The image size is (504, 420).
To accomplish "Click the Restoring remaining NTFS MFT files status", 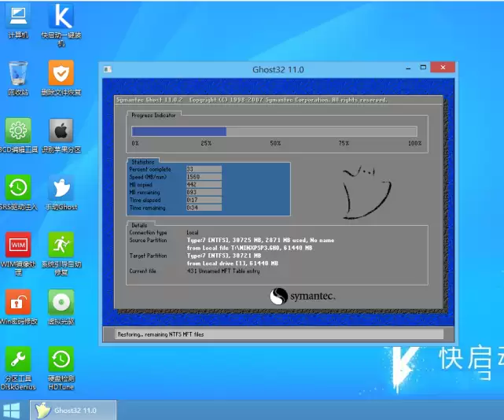I will [160, 334].
